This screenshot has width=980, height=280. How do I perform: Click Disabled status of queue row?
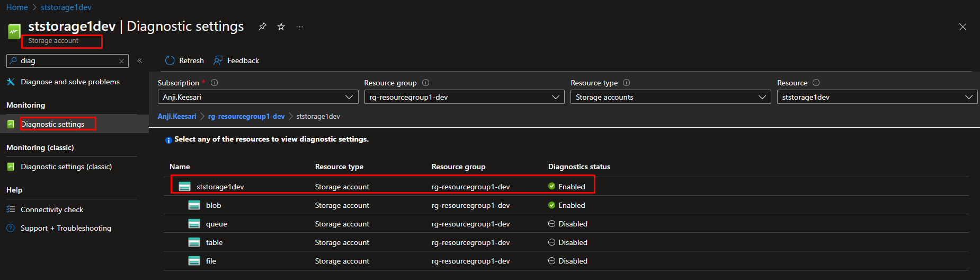coord(568,224)
